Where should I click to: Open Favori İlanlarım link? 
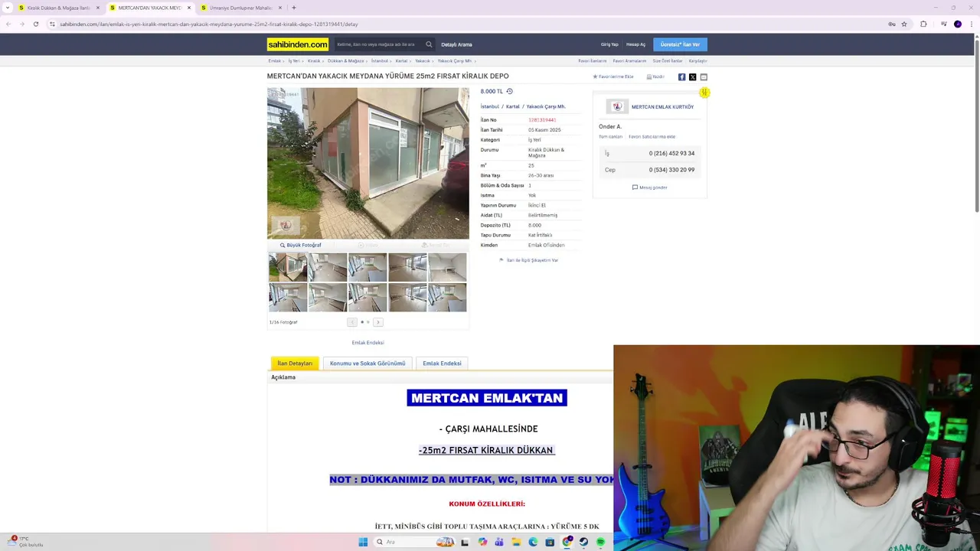click(592, 60)
